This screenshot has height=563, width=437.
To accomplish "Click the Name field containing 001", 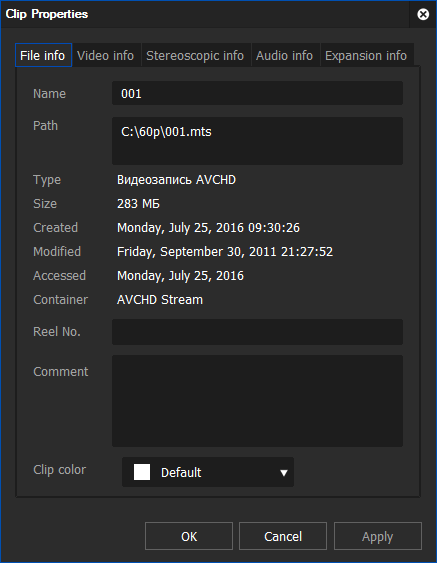I will (257, 93).
